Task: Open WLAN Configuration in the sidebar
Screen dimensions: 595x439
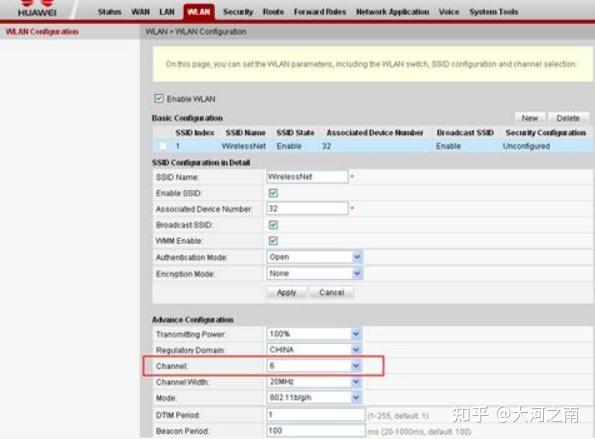Action: [42, 31]
